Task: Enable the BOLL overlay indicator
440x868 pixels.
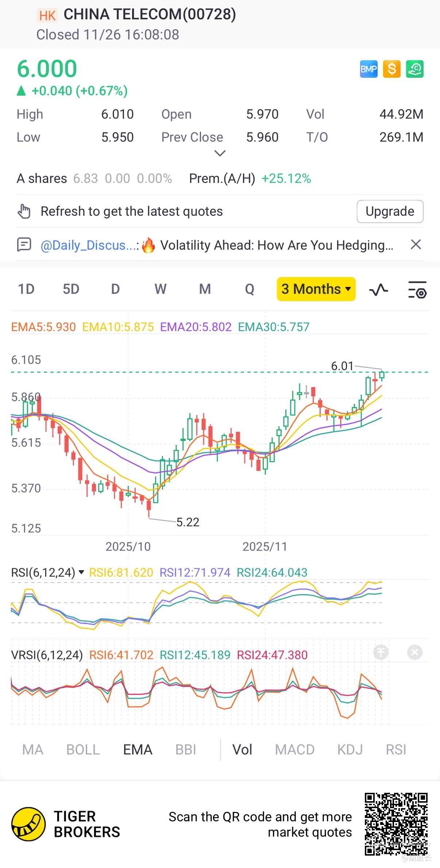Action: [83, 750]
